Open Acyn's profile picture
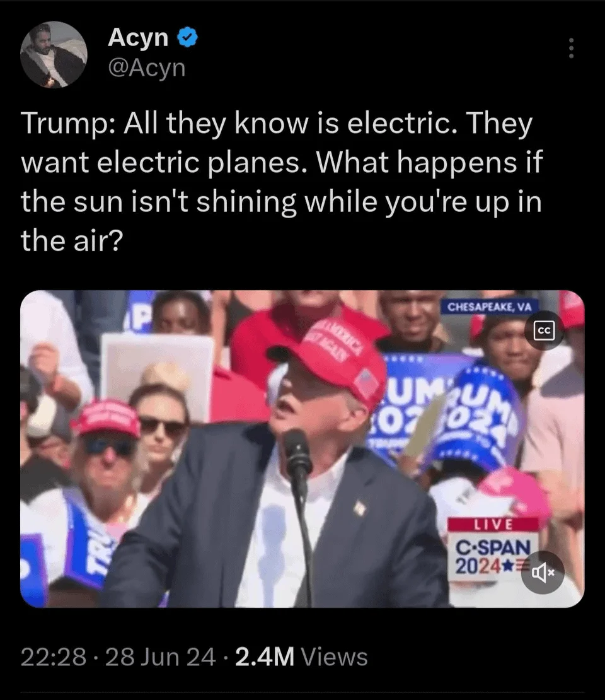The image size is (605, 700). tap(54, 54)
